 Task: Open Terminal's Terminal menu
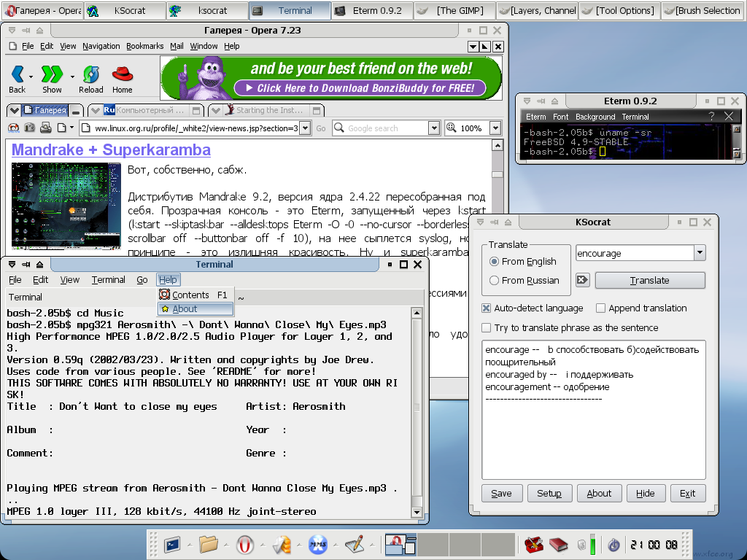pos(108,279)
